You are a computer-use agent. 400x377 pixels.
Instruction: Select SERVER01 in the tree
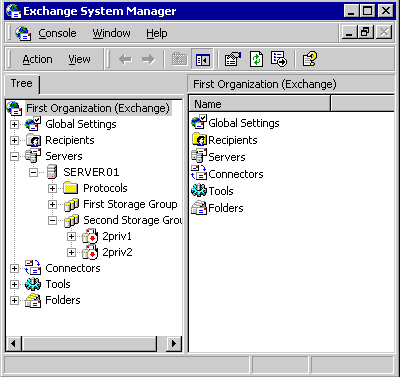tap(91, 172)
